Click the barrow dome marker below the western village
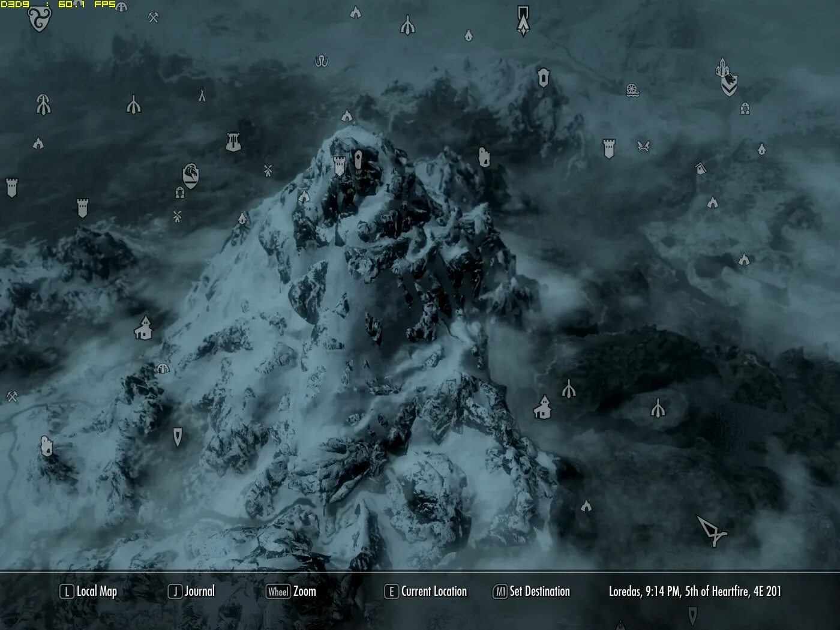The image size is (840, 630). pyautogui.click(x=163, y=368)
